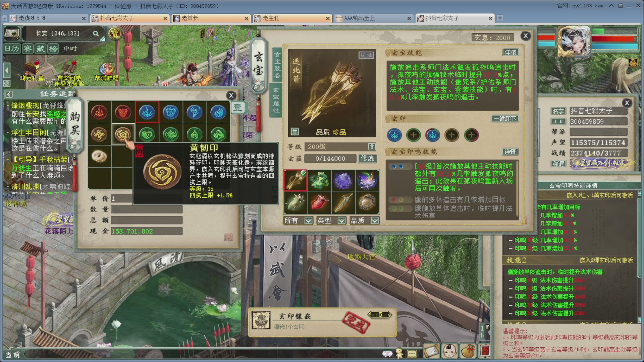Click the trash icon on treasure image

pyautogui.click(x=294, y=131)
